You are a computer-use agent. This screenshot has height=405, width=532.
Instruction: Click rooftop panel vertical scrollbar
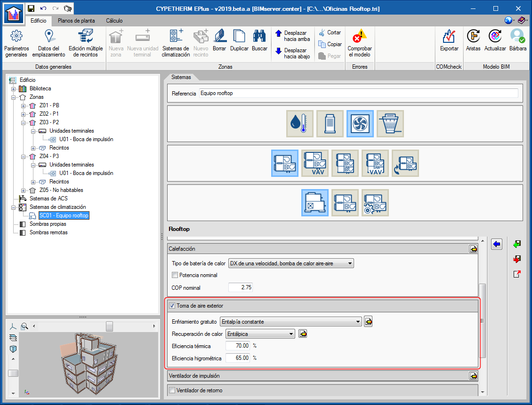[483, 321]
